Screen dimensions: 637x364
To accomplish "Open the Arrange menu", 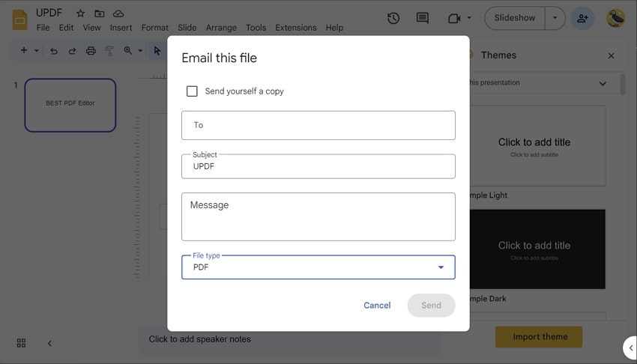I will click(221, 28).
